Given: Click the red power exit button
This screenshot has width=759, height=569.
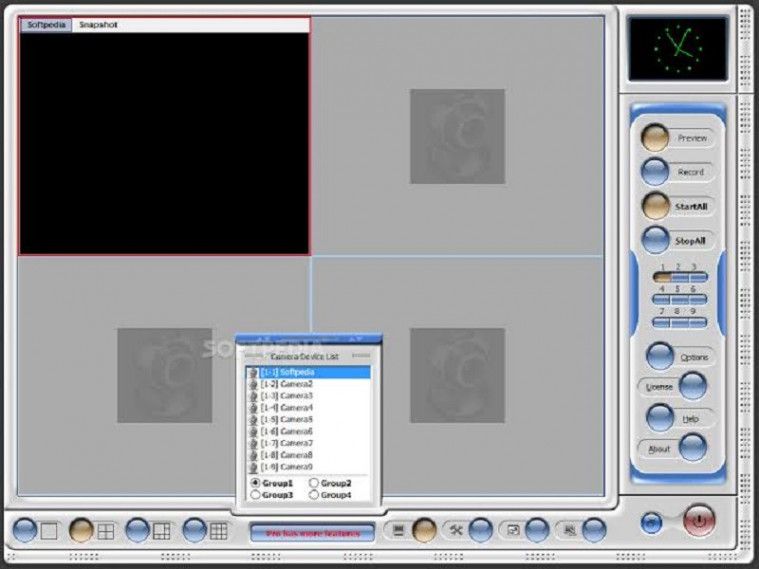Looking at the screenshot, I should point(699,521).
